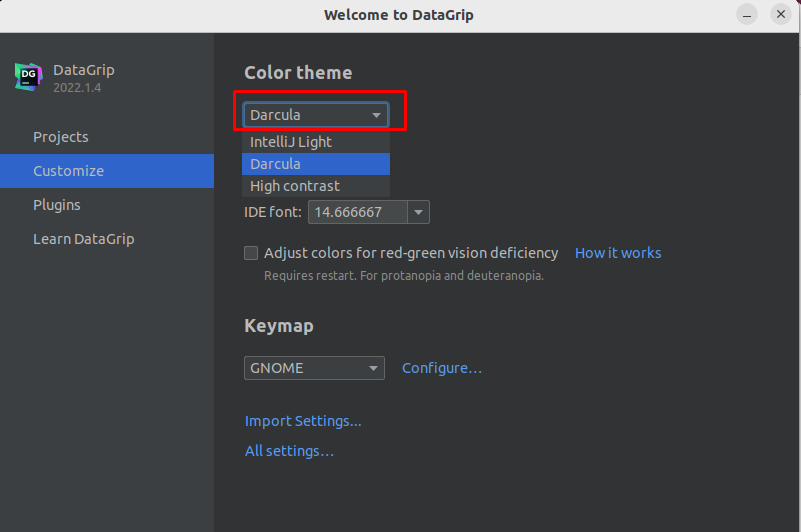Click the Configure… keymap link
Viewport: 801px width, 532px height.
pos(442,368)
